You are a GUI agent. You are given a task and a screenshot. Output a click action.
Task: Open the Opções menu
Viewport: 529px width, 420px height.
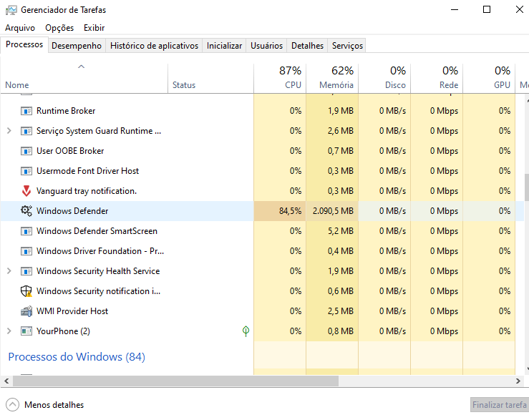[59, 28]
